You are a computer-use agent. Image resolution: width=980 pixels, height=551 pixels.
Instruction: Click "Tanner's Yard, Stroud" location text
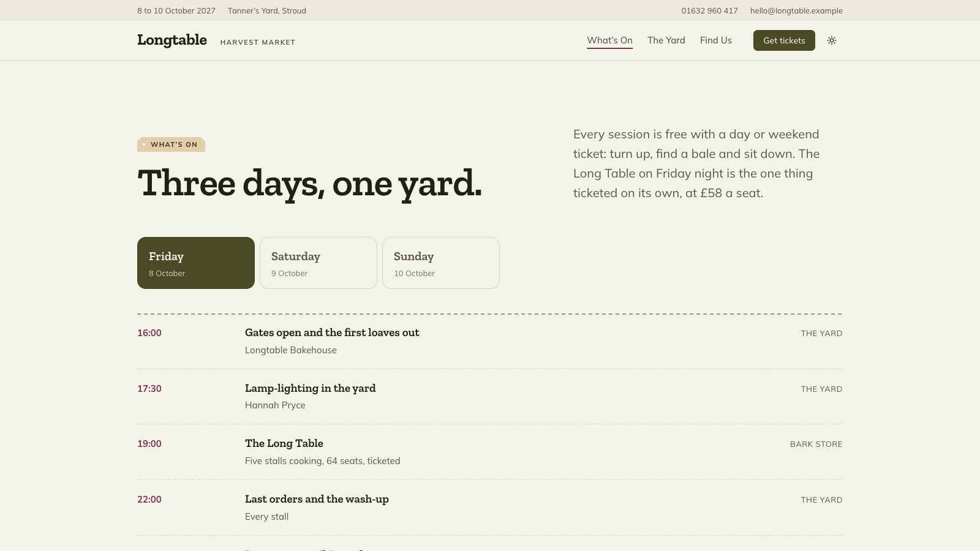pyautogui.click(x=267, y=10)
